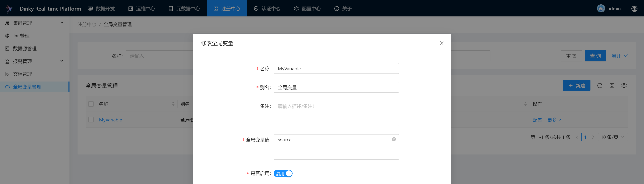Check the MyVariable row checkbox
Screen dimensions: 644x184
pos(91,120)
